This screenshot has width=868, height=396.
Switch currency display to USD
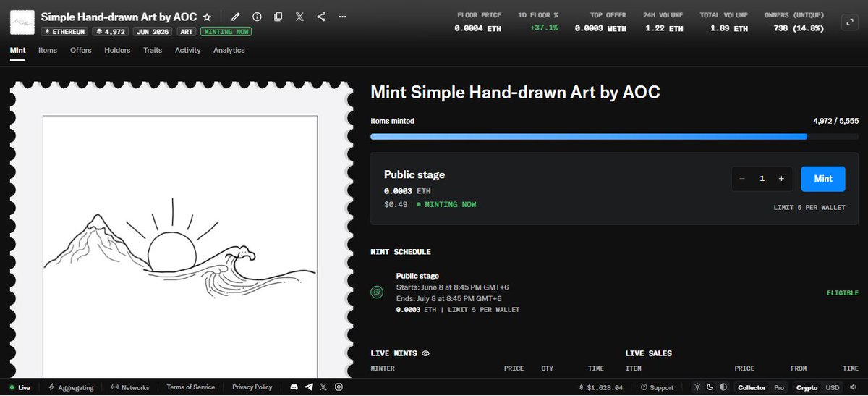[x=833, y=387]
